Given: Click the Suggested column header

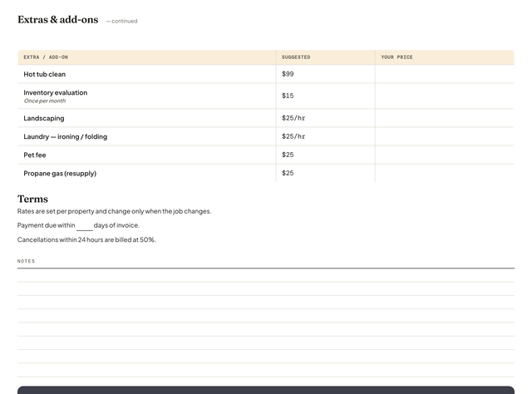Looking at the screenshot, I should (x=296, y=57).
